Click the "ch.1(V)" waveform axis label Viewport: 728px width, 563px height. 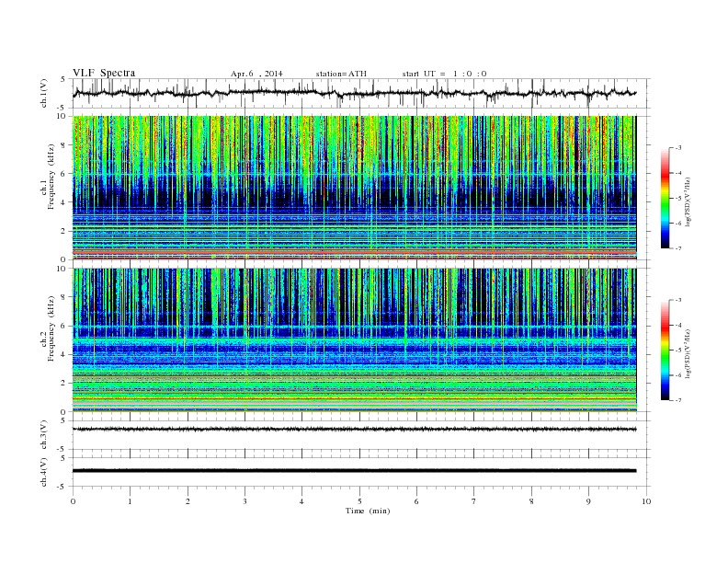pyautogui.click(x=44, y=93)
